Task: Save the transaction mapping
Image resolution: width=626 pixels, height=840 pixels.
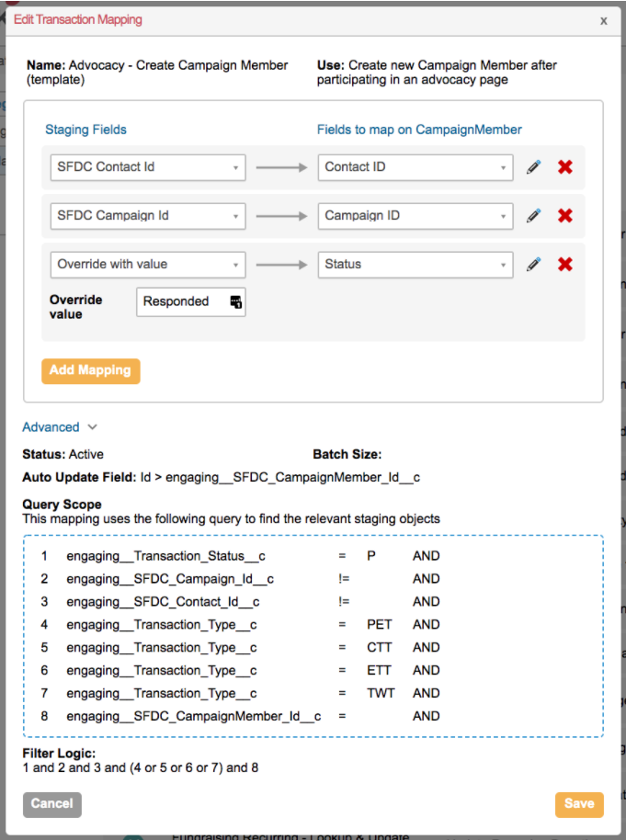Action: 579,803
